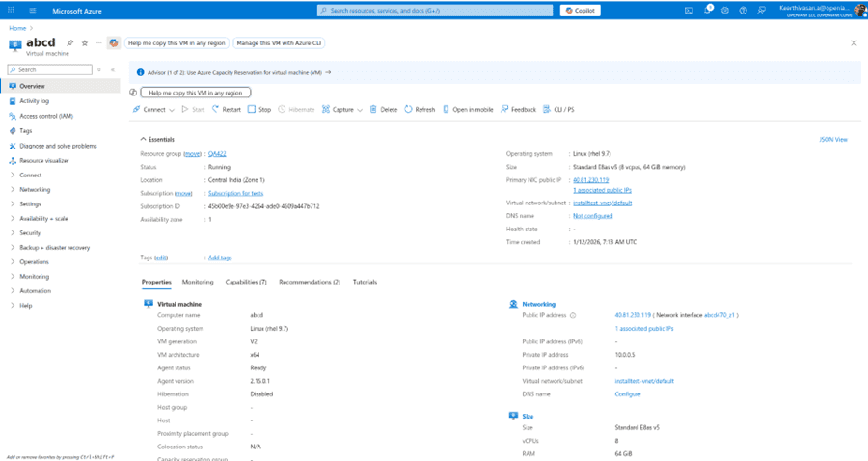Close the abcd VM blade
868x461 pixels.
click(854, 42)
